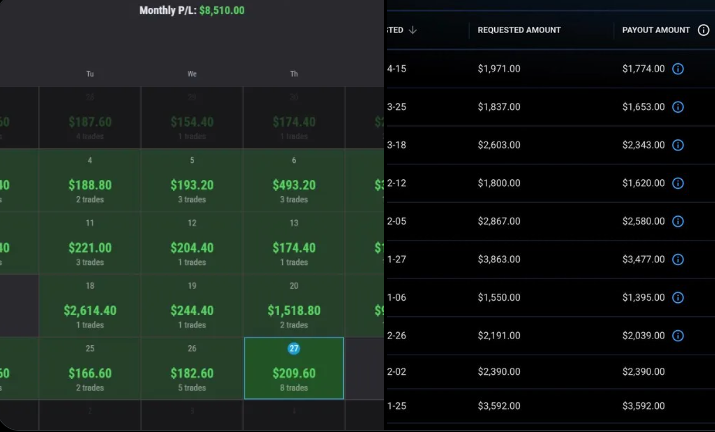Screen dimensions: 715x432
Task: Click requested amount $1,971.00
Action: [499, 69]
